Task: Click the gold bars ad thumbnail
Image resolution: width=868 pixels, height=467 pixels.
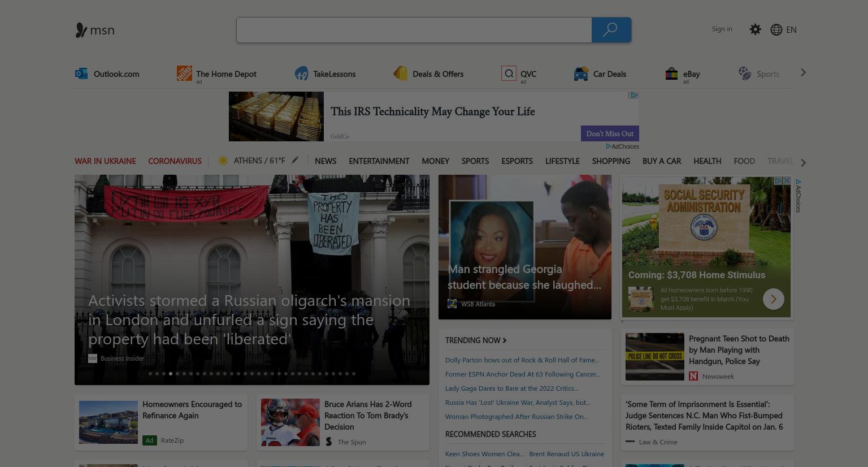Action: click(276, 116)
